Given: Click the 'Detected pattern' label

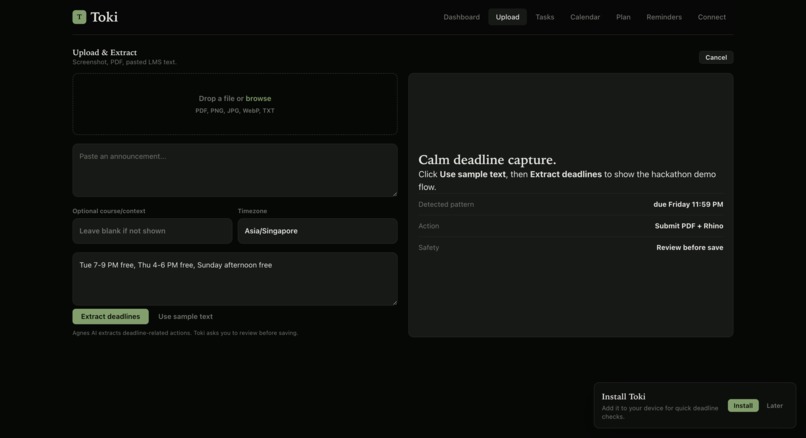Looking at the screenshot, I should pos(446,204).
